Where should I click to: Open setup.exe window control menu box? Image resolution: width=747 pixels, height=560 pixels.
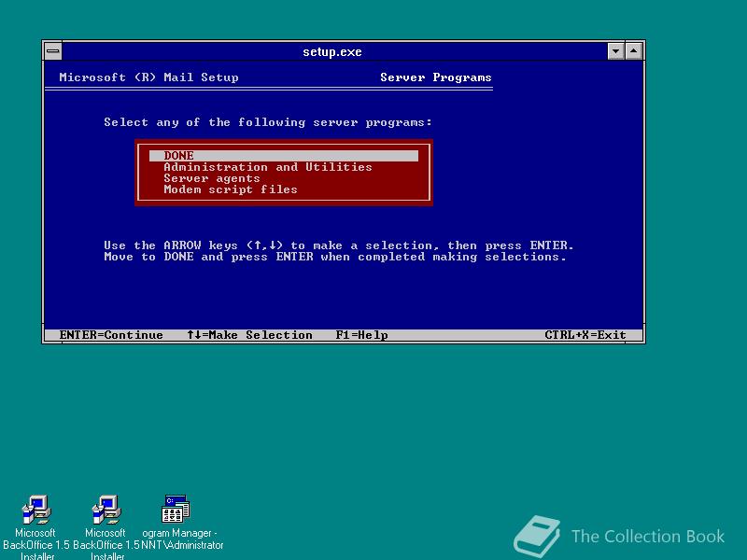(53, 51)
